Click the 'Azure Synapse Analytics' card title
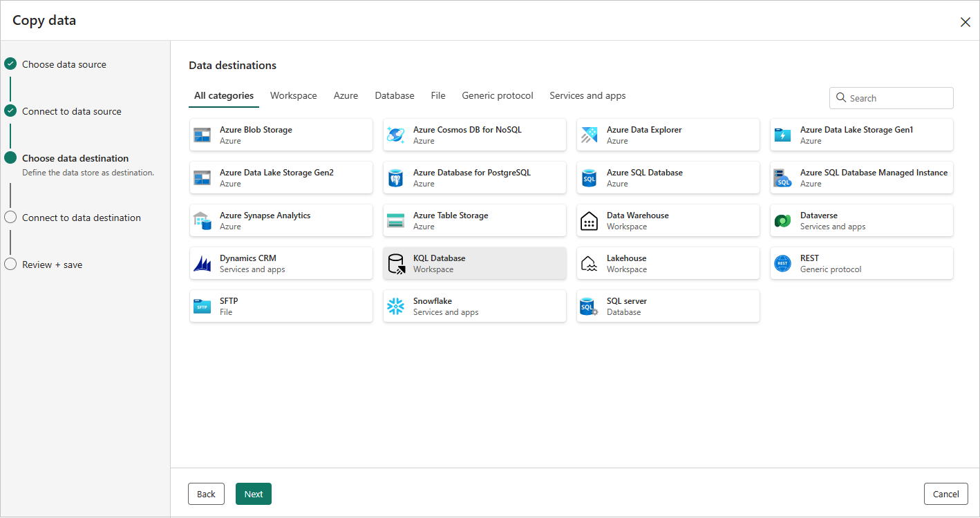Image resolution: width=980 pixels, height=518 pixels. (265, 215)
